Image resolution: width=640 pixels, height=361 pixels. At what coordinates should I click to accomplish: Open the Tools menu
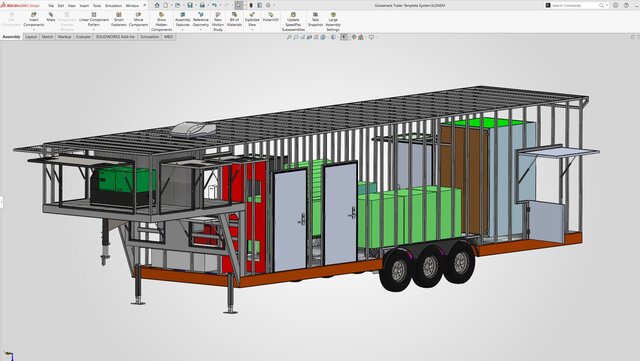click(x=97, y=6)
